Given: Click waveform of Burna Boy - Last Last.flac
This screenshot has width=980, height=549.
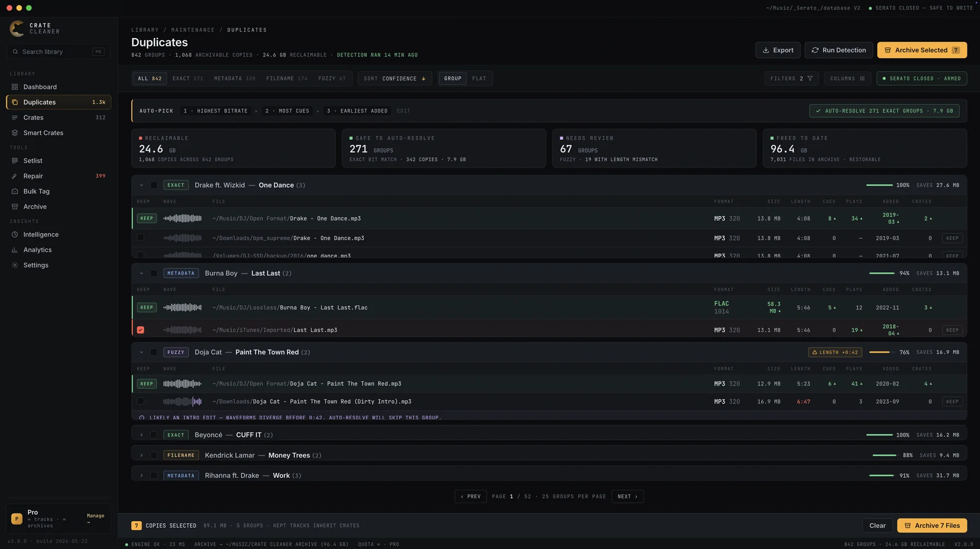Looking at the screenshot, I should tap(182, 307).
